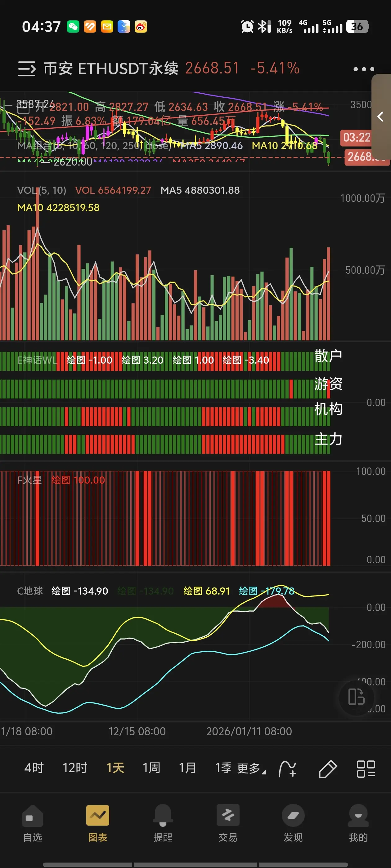This screenshot has width=391, height=868.
Task: Expand the side panel chevron arrow
Action: coord(381,117)
